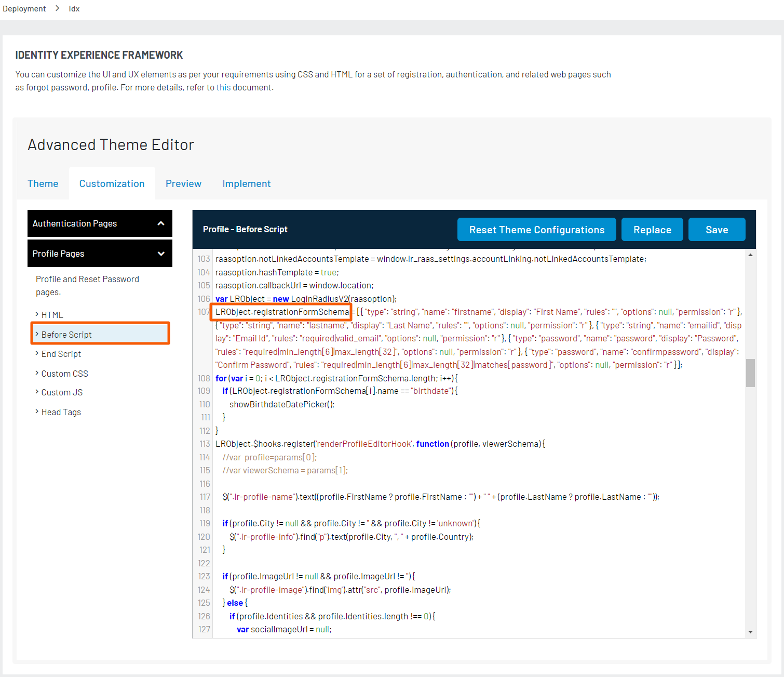Image resolution: width=784 pixels, height=677 pixels.
Task: Open the HTML tree item
Action: [52, 315]
